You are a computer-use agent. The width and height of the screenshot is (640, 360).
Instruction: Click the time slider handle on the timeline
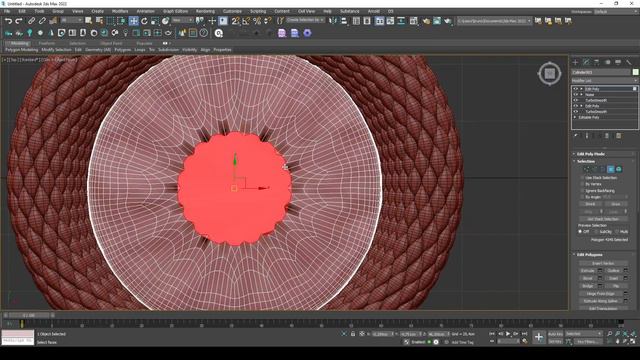point(29,316)
